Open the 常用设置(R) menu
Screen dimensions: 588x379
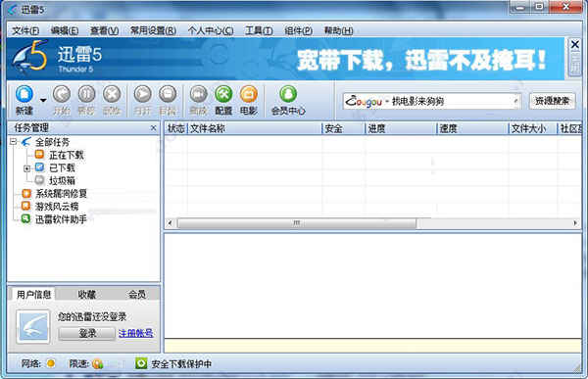pos(153,30)
